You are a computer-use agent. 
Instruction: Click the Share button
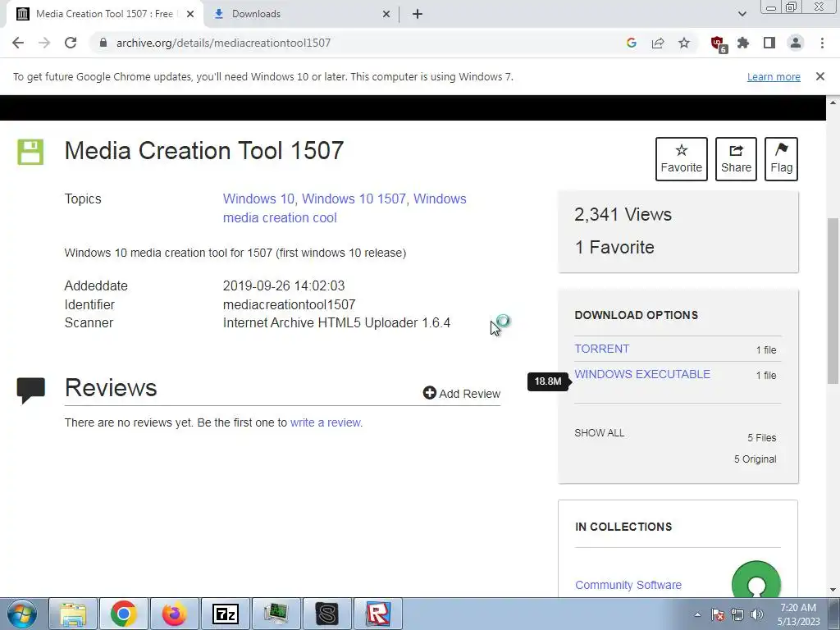(736, 159)
